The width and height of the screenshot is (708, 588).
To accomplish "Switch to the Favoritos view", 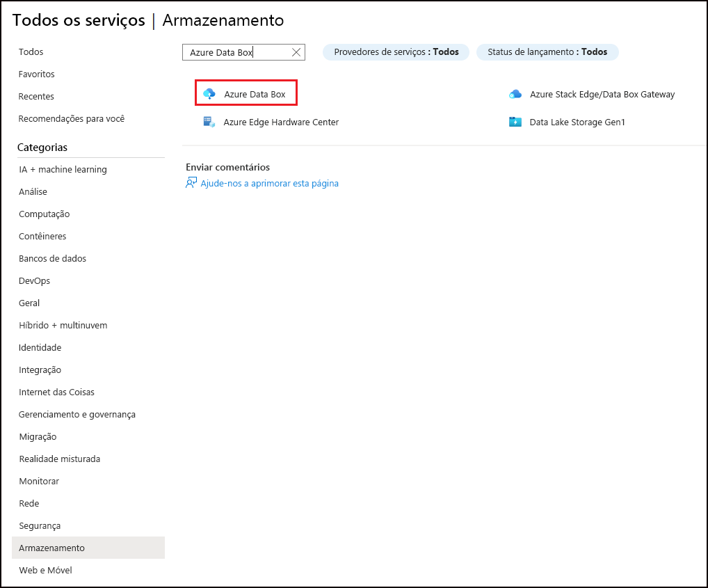I will coord(36,74).
